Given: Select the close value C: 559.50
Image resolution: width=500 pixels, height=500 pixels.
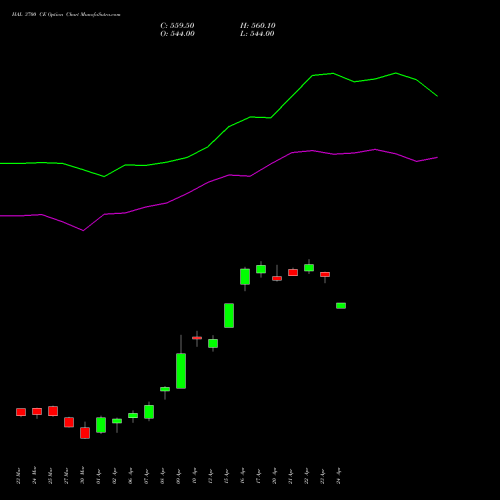Looking at the screenshot, I should (x=177, y=26).
